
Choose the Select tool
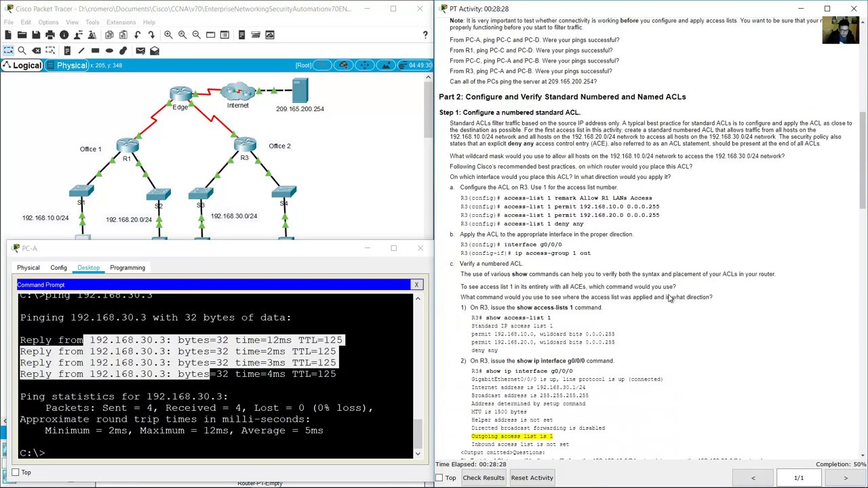point(8,51)
